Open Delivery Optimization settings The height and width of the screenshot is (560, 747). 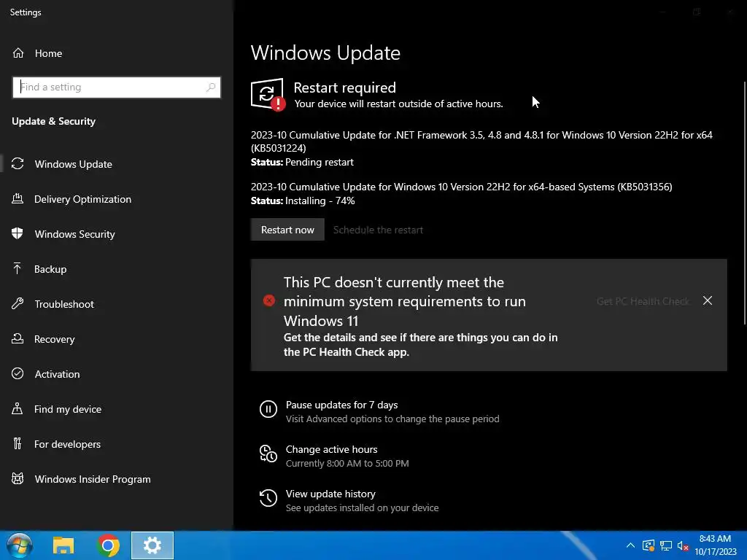pos(82,199)
